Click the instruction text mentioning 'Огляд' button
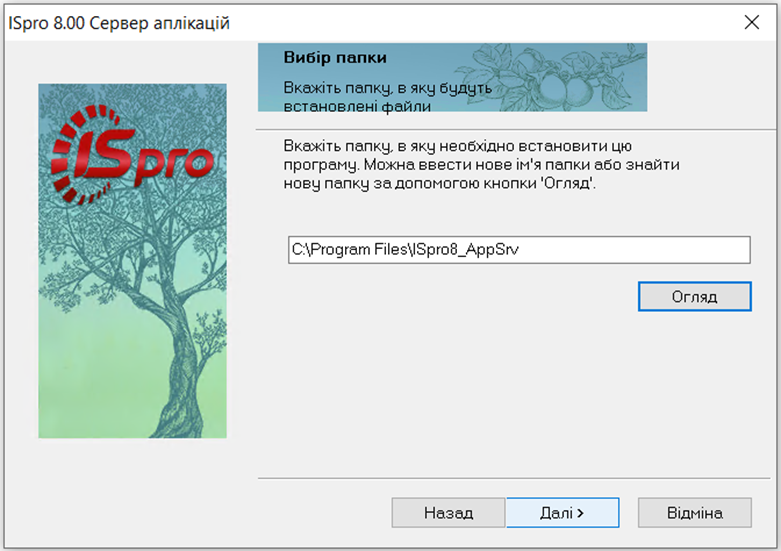Screen dimensions: 781x551 click(482, 165)
